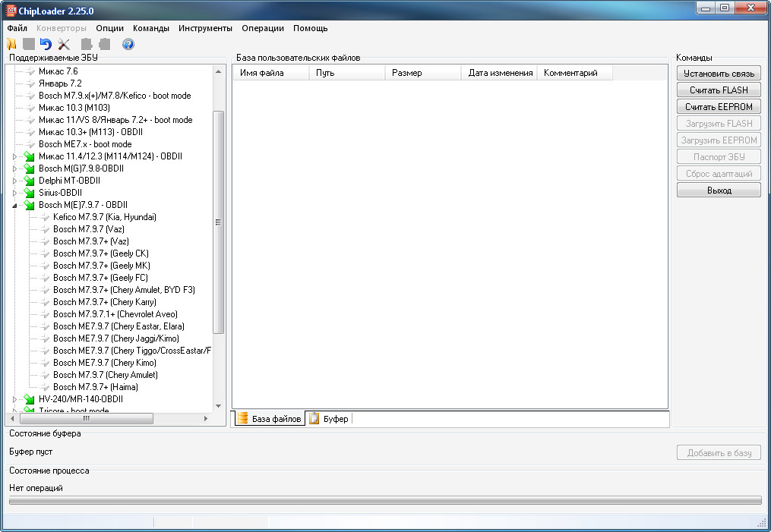Click the ECU tree vertical scrollbar down arrow
The image size is (771, 532).
[x=219, y=406]
